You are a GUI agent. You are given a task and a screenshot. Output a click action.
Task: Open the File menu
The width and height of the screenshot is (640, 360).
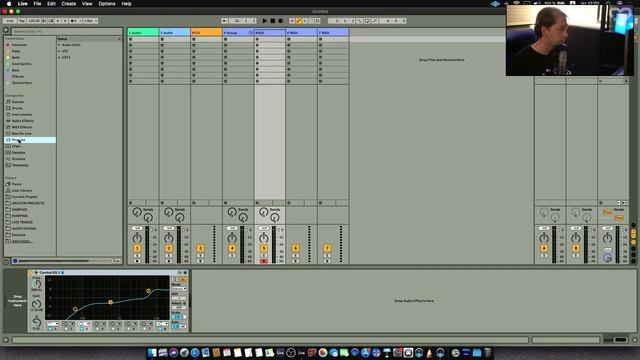click(x=37, y=4)
